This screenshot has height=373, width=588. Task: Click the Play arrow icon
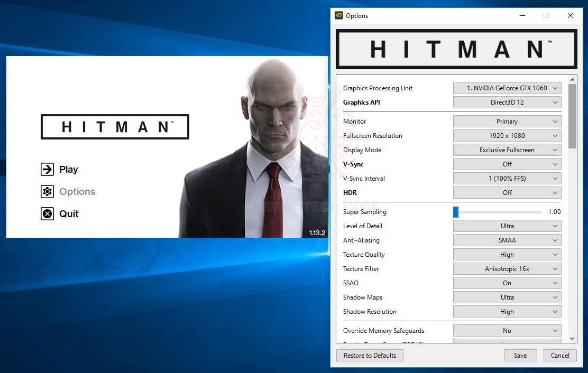tap(46, 169)
